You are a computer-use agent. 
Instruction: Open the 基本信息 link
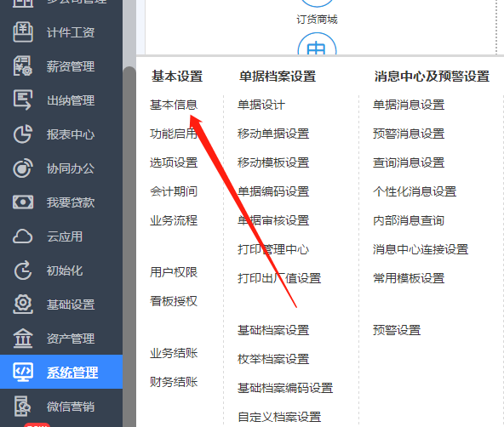(174, 105)
